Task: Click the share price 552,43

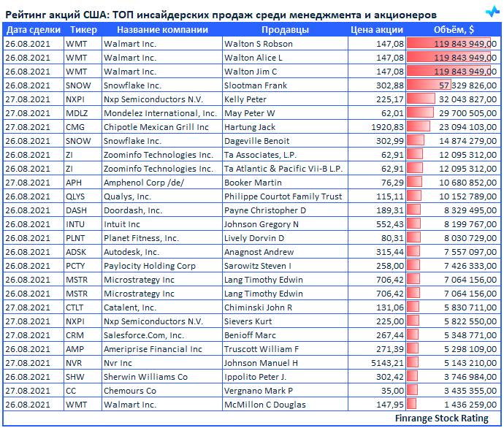Action: [390, 224]
